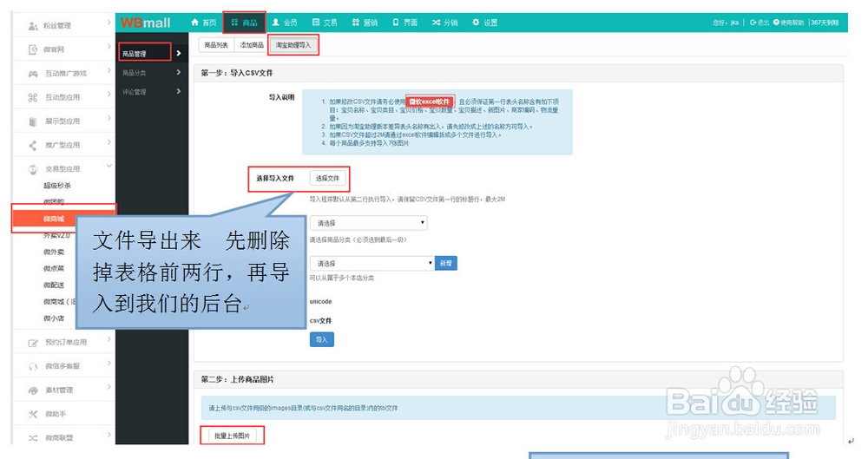The width and height of the screenshot is (868, 459).
Task: Click the 选择文件 button
Action: (x=327, y=178)
